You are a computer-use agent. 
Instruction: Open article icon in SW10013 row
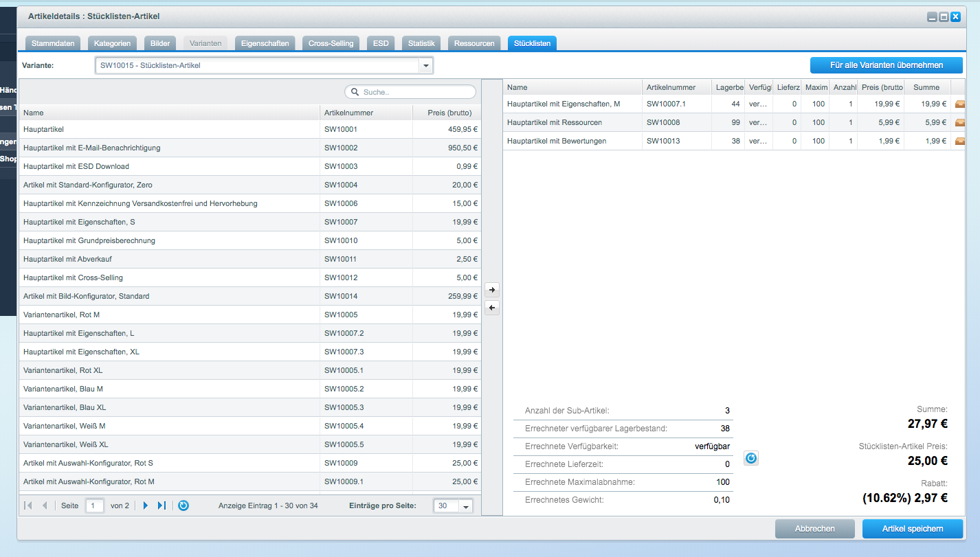(x=960, y=141)
